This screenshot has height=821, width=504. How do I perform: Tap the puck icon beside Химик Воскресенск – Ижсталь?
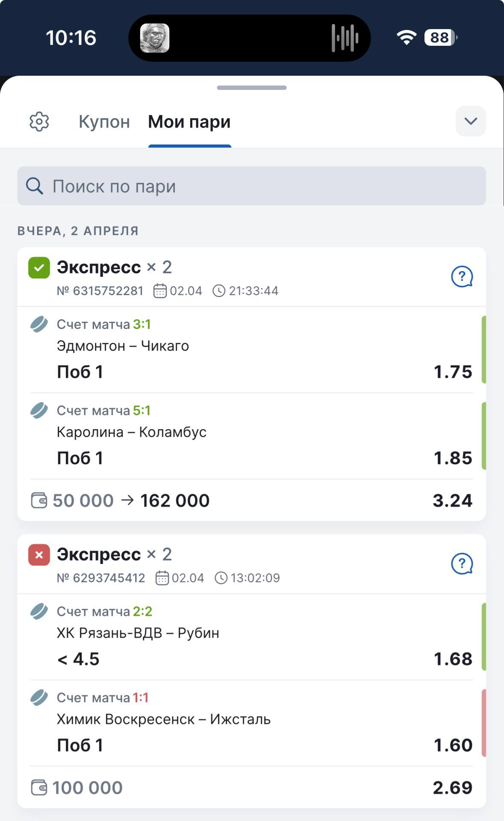tap(39, 698)
